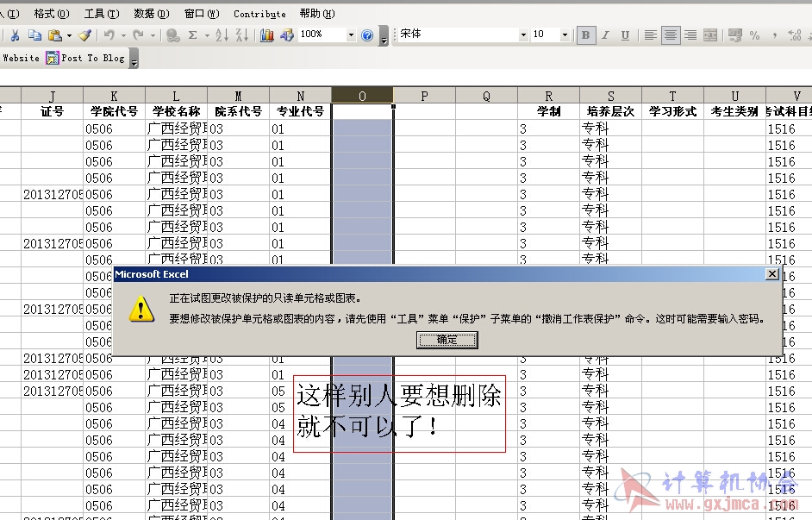This screenshot has width=812, height=520.
Task: Select the 院系代号 header cell
Action: click(x=238, y=111)
